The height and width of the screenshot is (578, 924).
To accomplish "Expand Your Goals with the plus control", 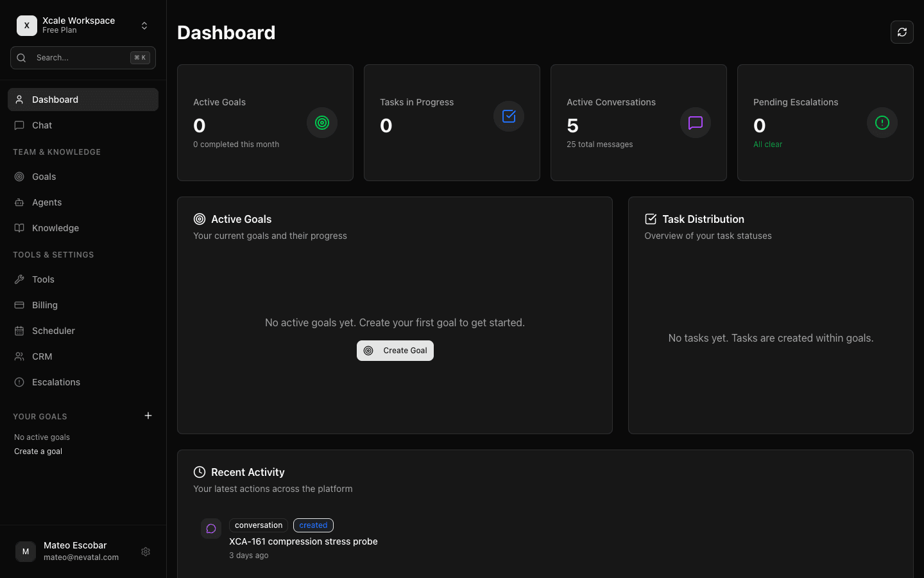I will [148, 416].
